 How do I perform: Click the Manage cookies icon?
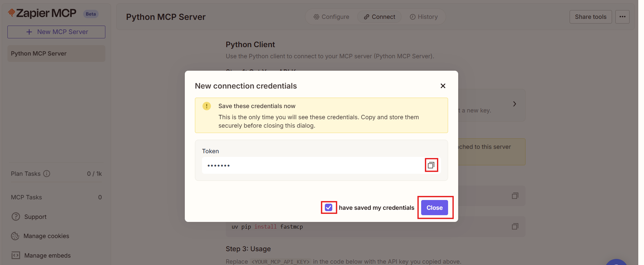[x=15, y=236]
